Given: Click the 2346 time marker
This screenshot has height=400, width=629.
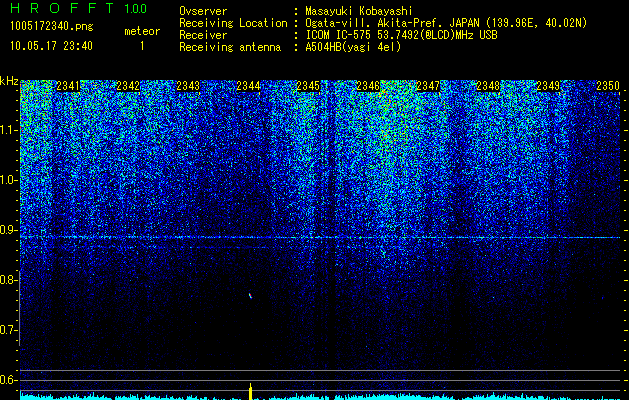Looking at the screenshot, I should (368, 86).
